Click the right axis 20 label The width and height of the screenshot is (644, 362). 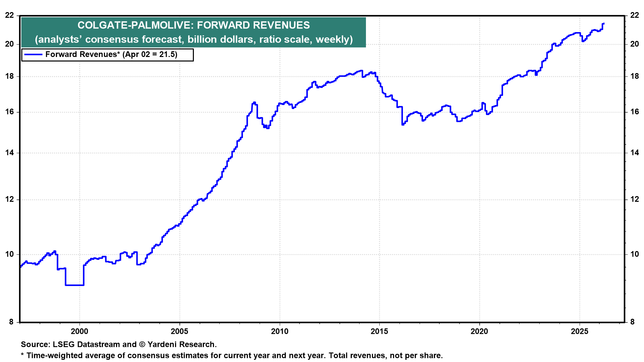pos(635,44)
